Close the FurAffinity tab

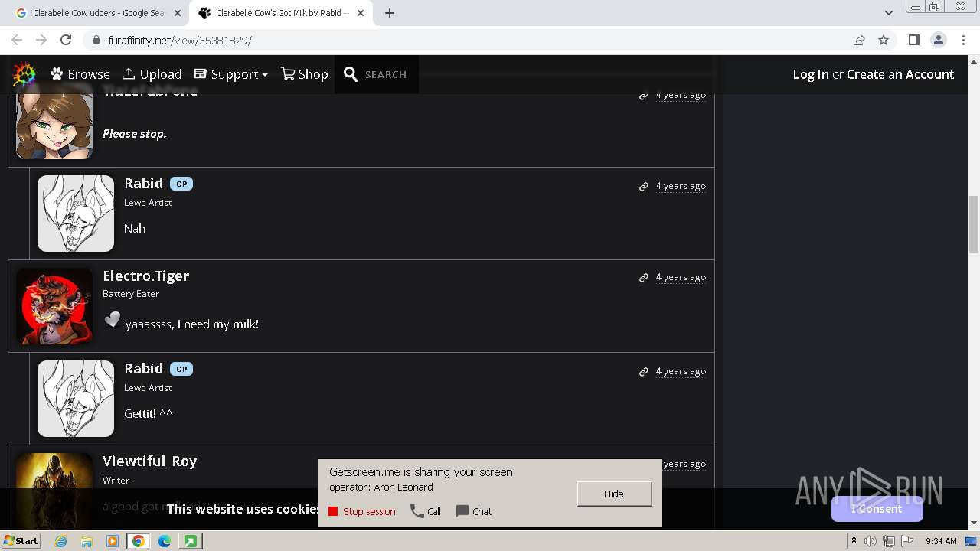point(362,13)
